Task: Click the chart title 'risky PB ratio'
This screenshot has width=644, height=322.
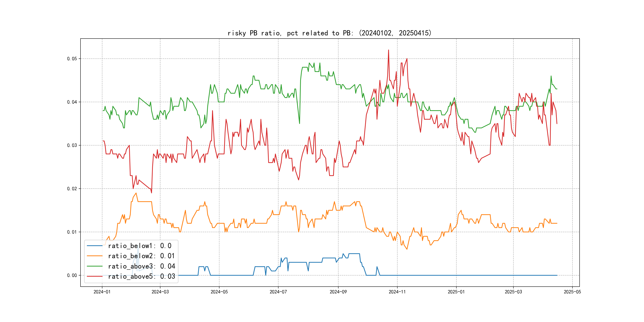Action: coord(329,33)
